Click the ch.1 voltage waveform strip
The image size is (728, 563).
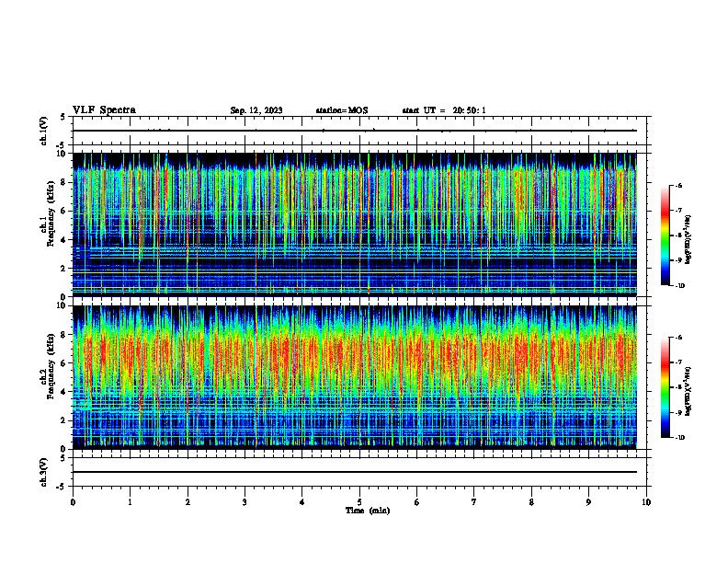tap(359, 131)
